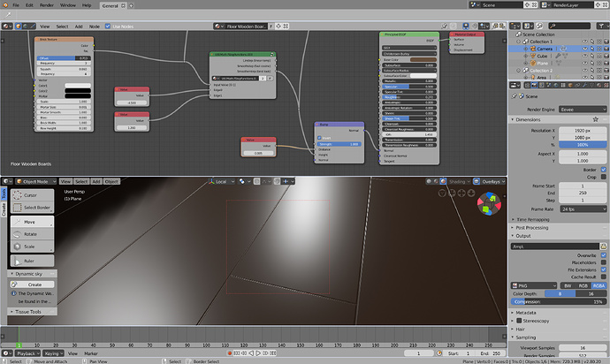610x364 pixels.
Task: Open the Playback dropdown in timeline
Action: coord(27,353)
